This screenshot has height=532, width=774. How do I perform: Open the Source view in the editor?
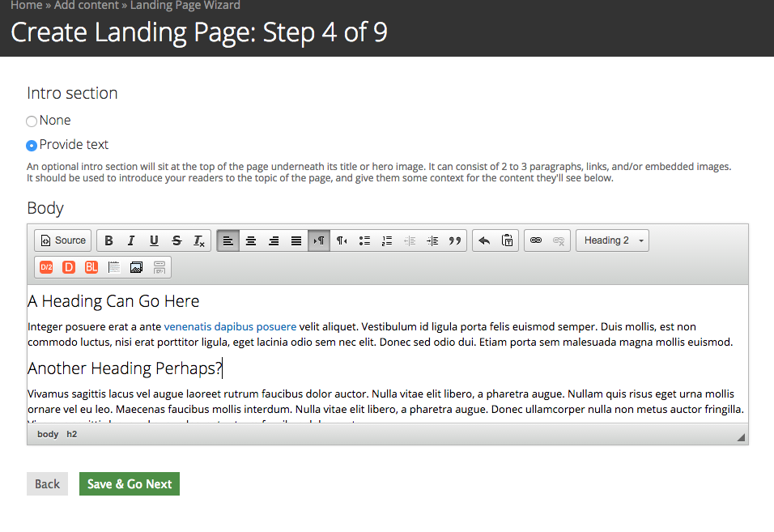click(x=62, y=240)
